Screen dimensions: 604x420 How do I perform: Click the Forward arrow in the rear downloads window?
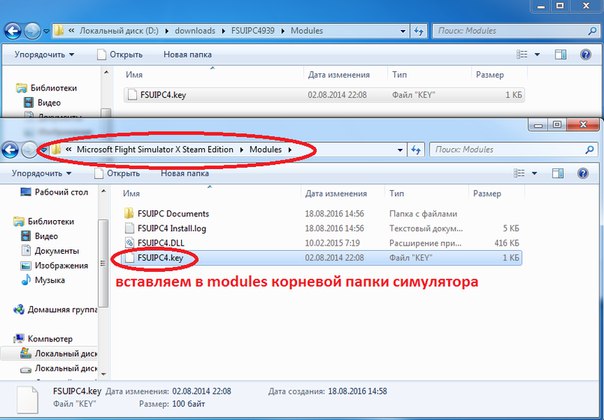[x=32, y=31]
